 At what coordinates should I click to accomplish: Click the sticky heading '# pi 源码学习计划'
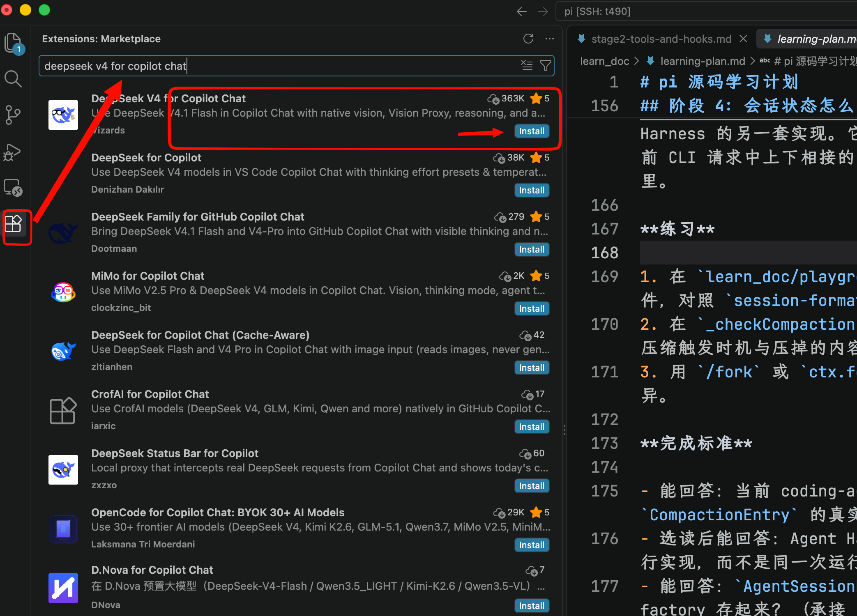(719, 82)
